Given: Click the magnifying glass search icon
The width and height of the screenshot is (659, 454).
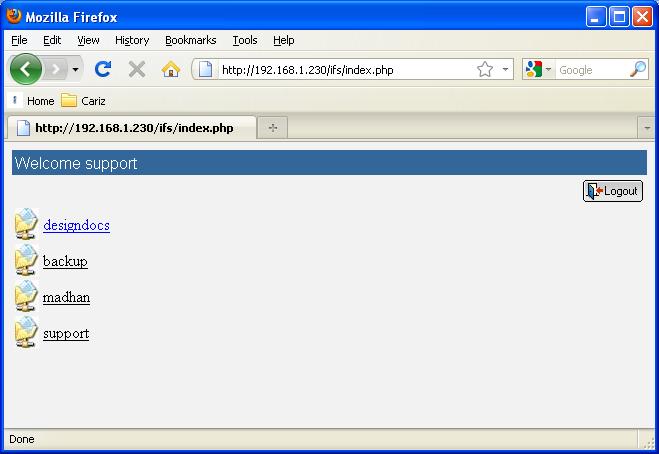Looking at the screenshot, I should 638,69.
